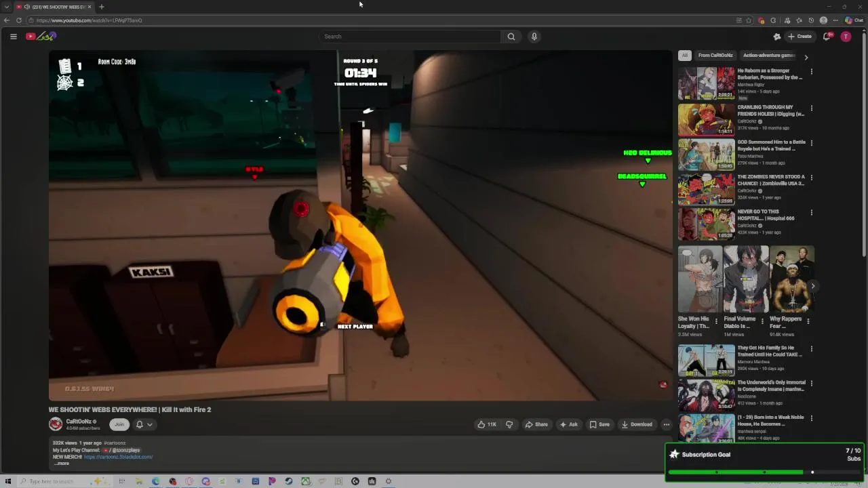Open the browser history clock icon
This screenshot has height=488, width=868.
(x=811, y=20)
